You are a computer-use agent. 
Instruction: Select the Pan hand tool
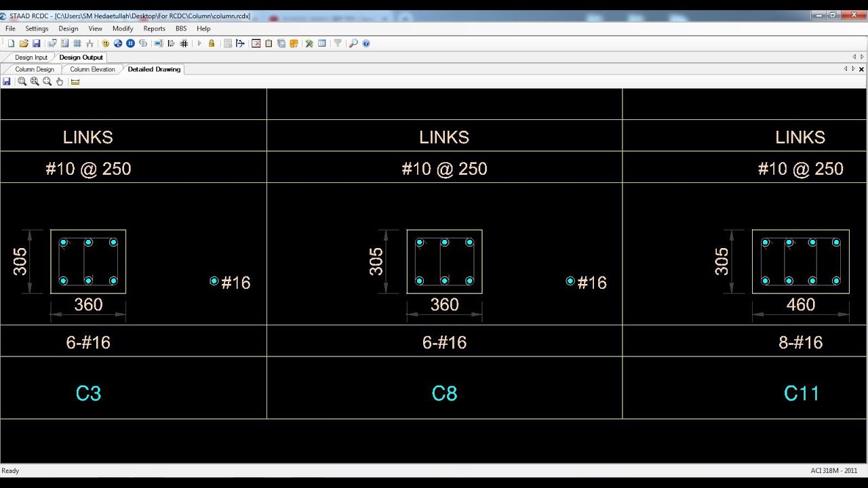tap(60, 81)
